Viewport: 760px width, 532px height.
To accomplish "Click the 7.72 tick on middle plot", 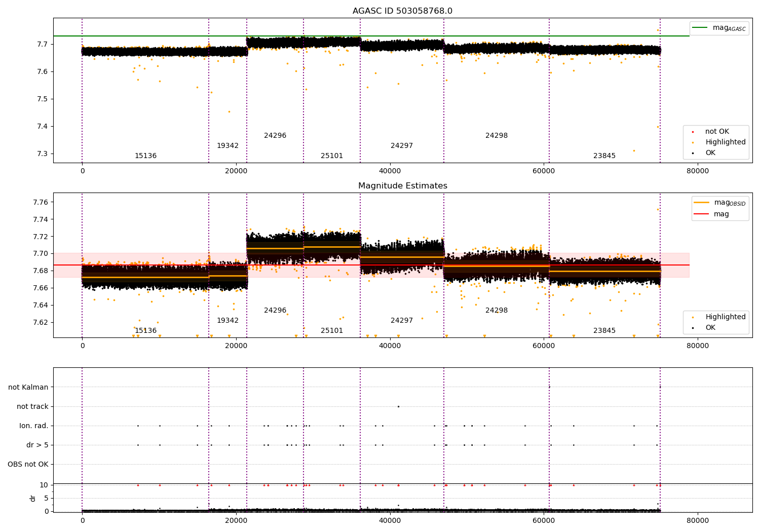I will point(40,237).
